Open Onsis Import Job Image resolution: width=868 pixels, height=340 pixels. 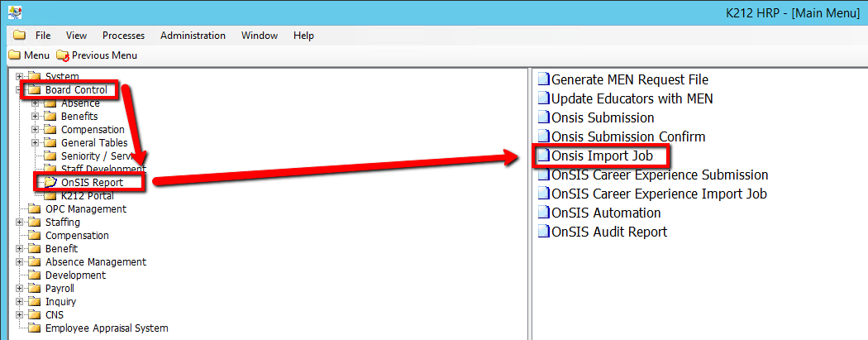click(x=602, y=156)
